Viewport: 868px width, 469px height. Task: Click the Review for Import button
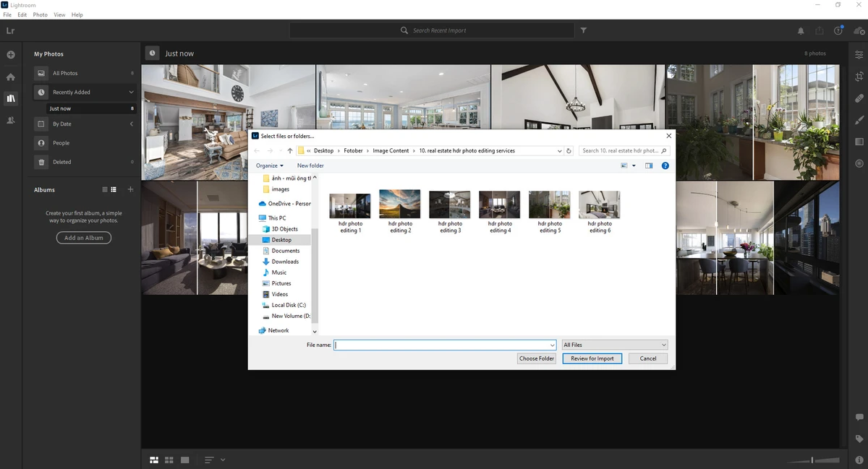(592, 358)
